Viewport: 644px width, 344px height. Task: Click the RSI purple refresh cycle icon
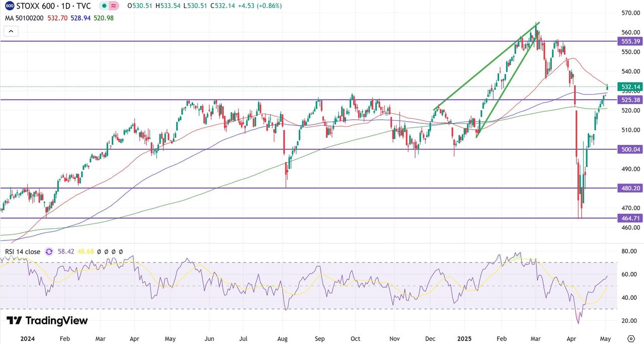pos(49,251)
